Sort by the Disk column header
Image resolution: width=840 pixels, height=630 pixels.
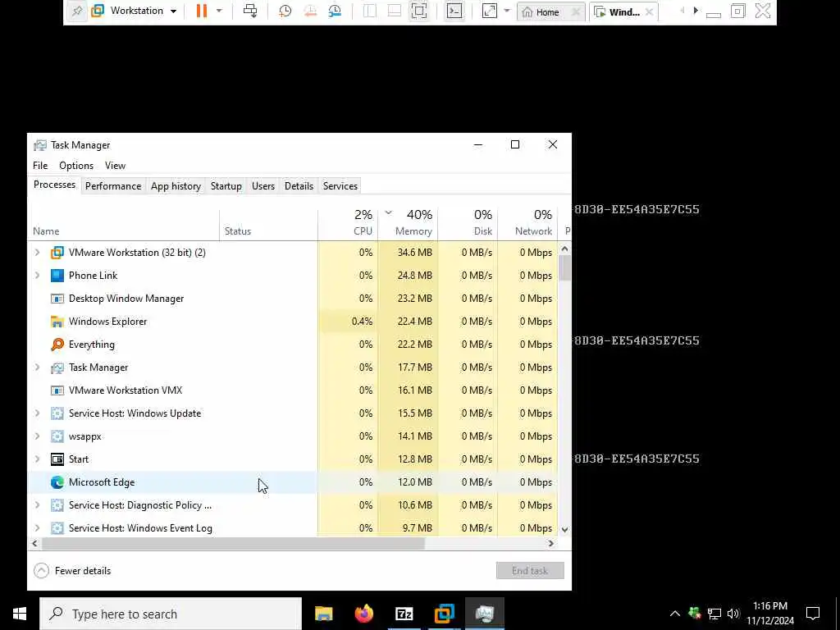pos(468,224)
